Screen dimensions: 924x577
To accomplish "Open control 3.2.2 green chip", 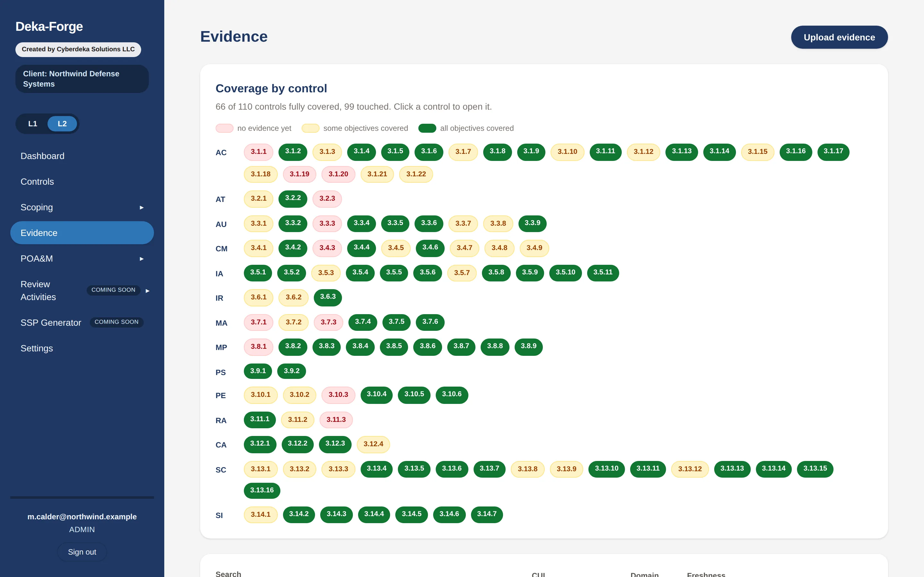I will 293,198.
